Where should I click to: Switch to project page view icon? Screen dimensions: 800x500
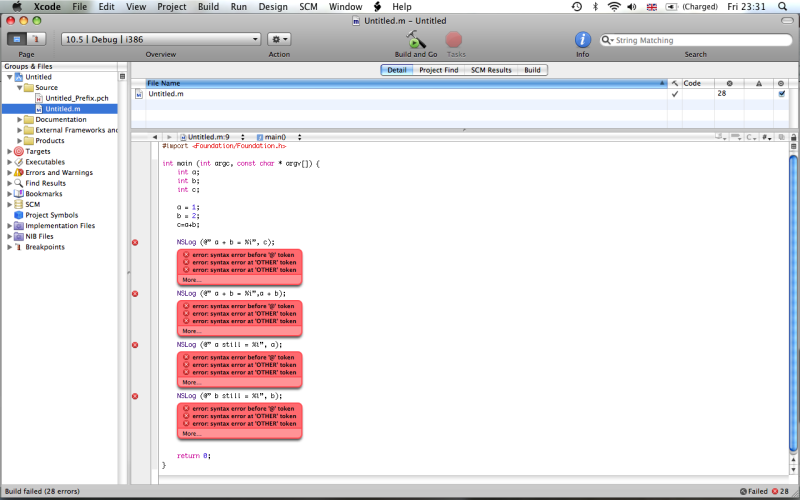pos(17,39)
